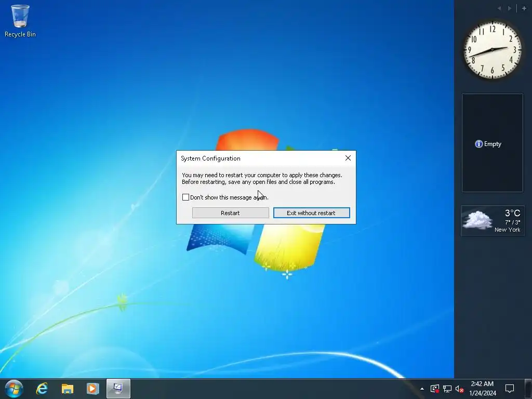
Task: Click the date 1/24/2024 in the taskbar
Action: coord(483,393)
